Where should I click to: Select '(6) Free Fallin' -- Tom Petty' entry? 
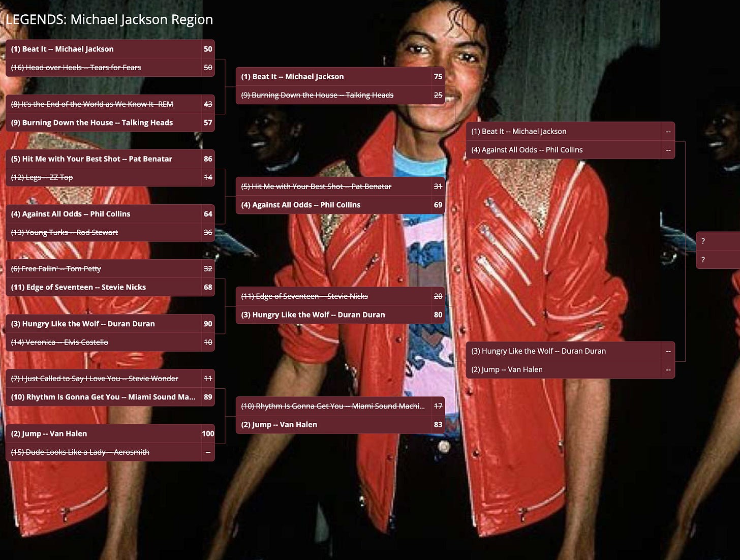click(110, 269)
